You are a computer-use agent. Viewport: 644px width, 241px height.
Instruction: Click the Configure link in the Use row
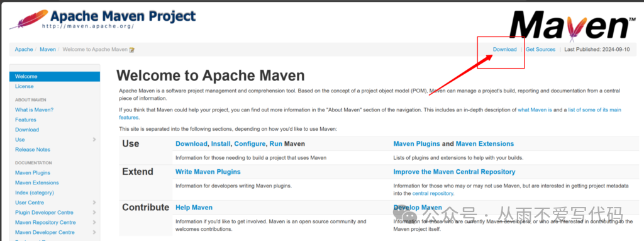(x=250, y=144)
